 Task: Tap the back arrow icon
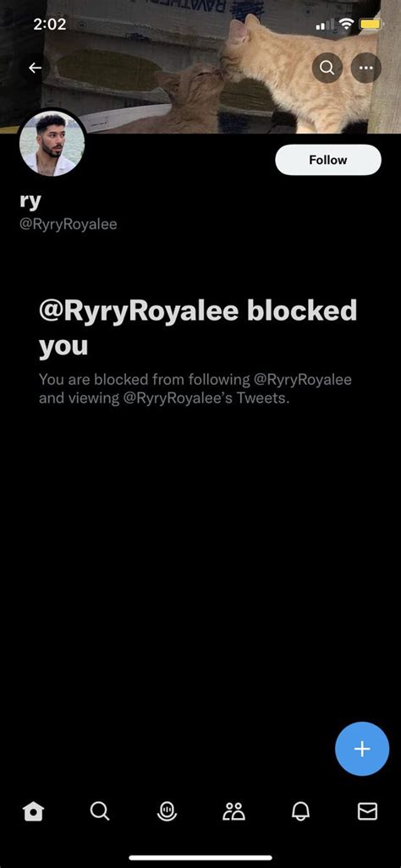coord(36,68)
